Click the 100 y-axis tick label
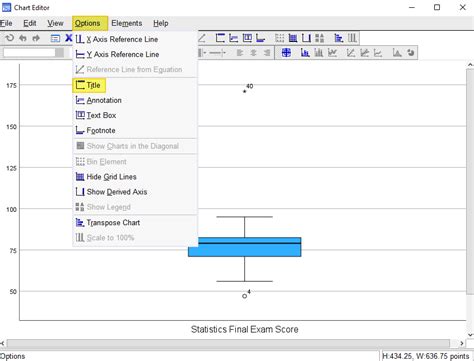 [11, 209]
